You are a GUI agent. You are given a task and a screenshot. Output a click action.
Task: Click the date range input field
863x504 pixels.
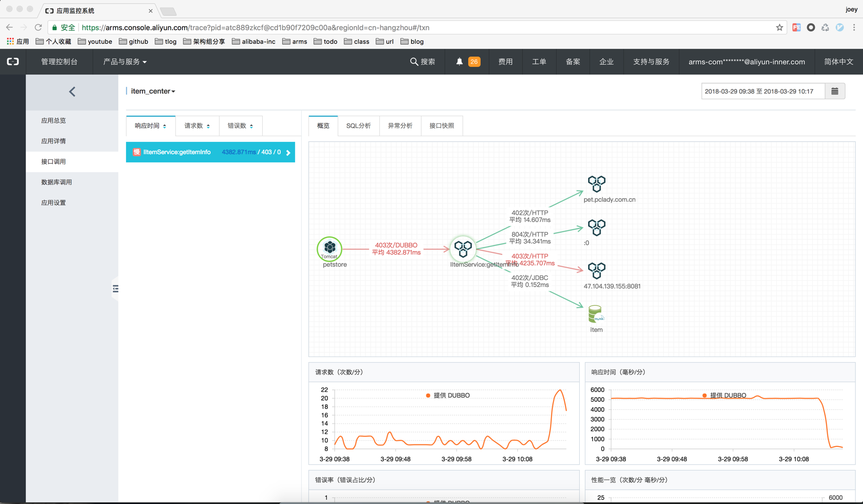point(763,91)
